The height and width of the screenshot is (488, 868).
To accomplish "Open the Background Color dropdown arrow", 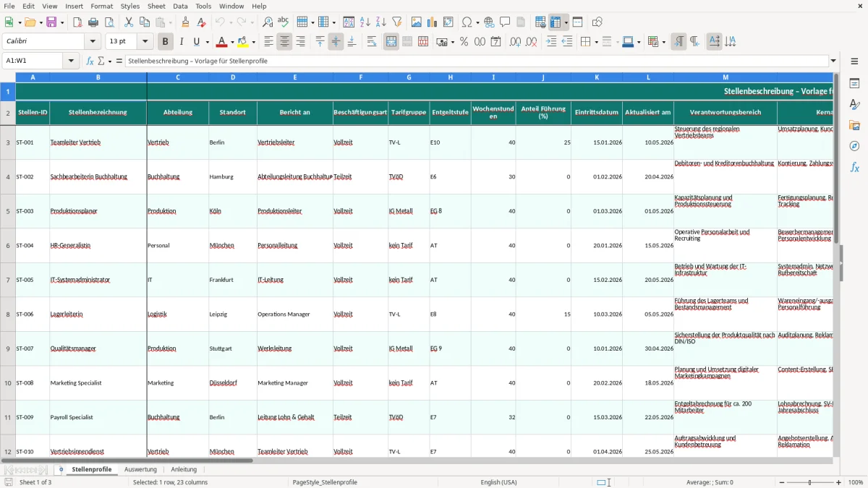I will [x=254, y=42].
